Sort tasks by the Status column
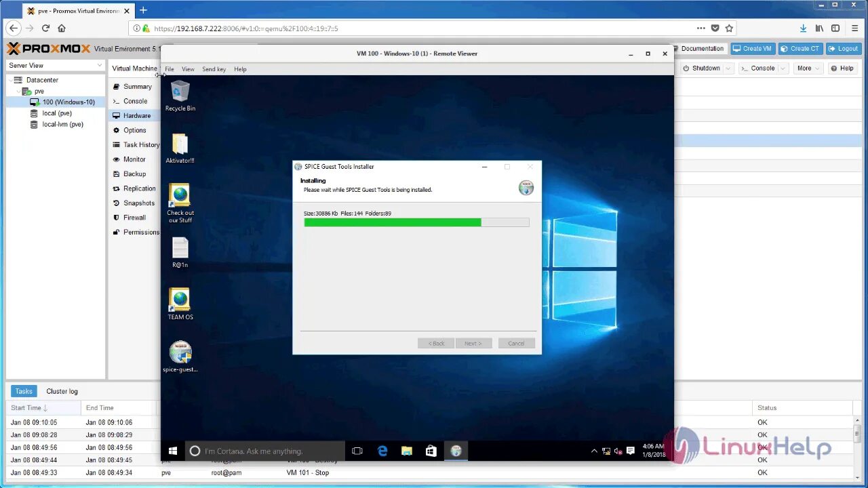Image resolution: width=868 pixels, height=488 pixels. 802,408
